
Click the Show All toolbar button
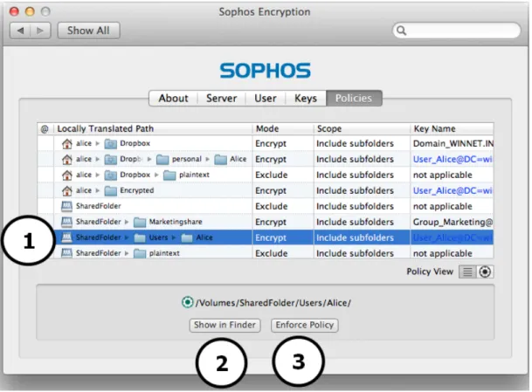point(88,31)
